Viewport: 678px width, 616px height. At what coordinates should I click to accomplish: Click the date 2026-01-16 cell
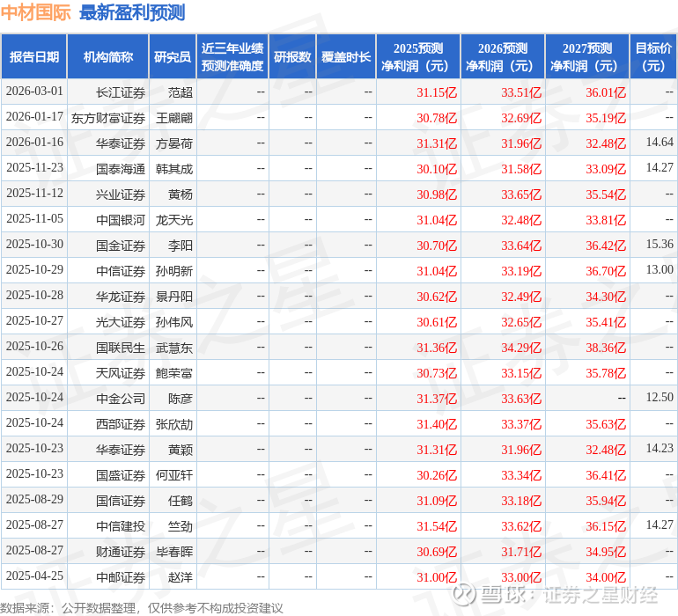coord(34,143)
